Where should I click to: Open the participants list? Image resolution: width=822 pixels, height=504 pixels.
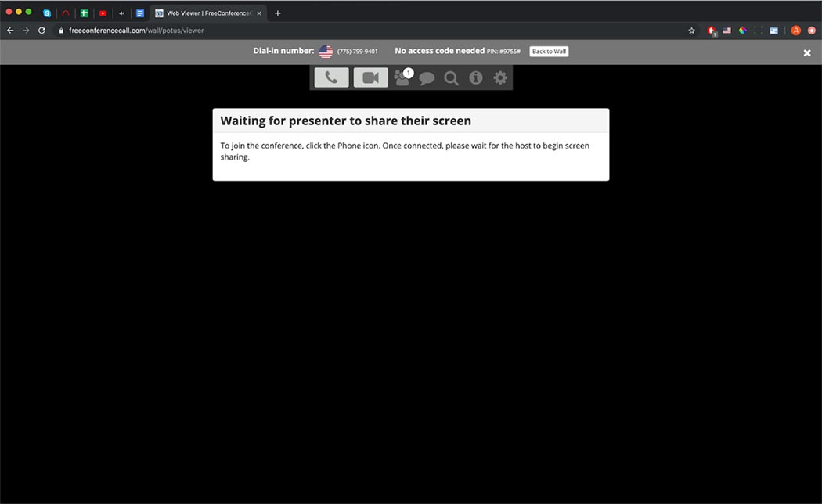pyautogui.click(x=402, y=77)
